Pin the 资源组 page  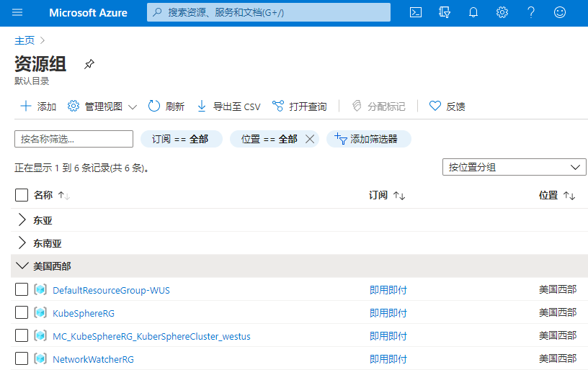point(89,64)
